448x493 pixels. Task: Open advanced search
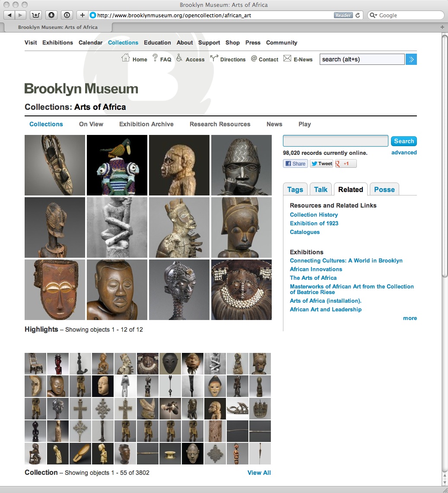pyautogui.click(x=404, y=153)
